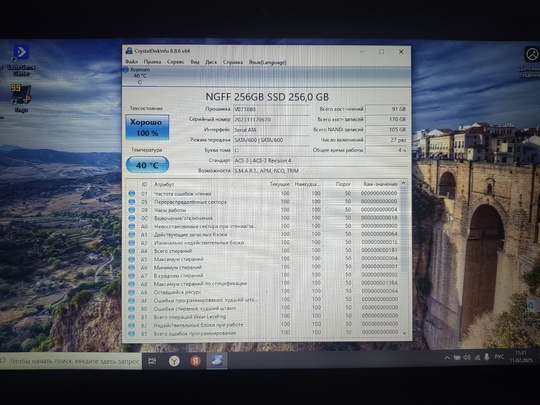Click the S.M.A.R.T., APM, NCQ, TRIM features field
This screenshot has width=540, height=405.
[320, 171]
